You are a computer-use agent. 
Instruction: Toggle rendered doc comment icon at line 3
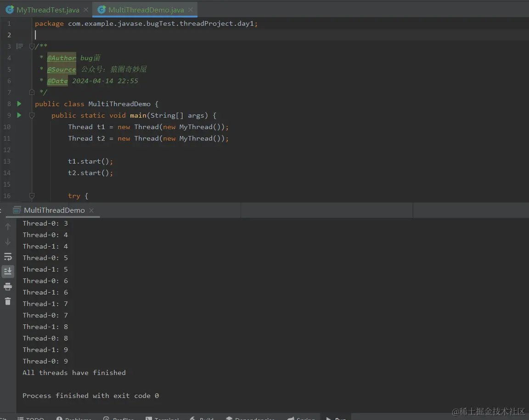[x=20, y=46]
